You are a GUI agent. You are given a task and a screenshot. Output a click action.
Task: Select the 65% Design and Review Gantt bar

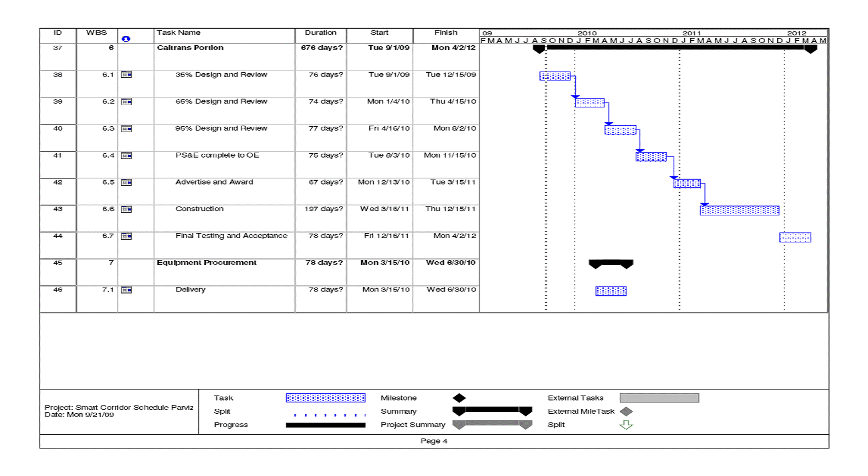pyautogui.click(x=589, y=102)
